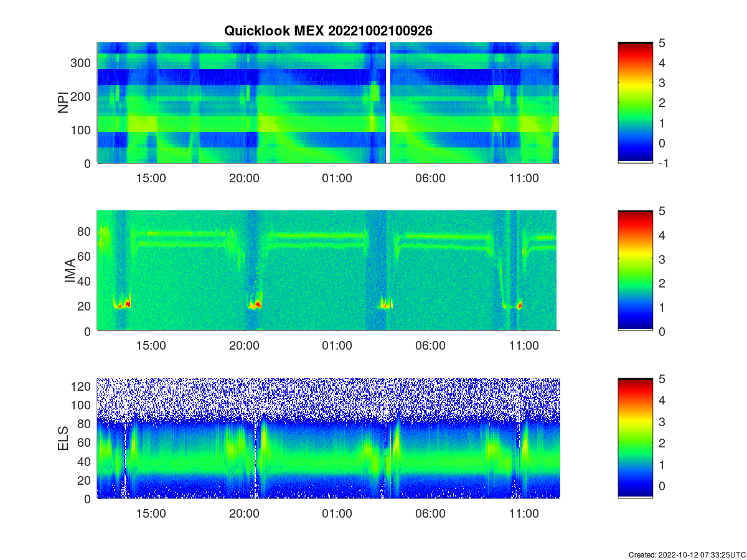747x560 pixels.
Task: Click the '40' tick on IMA y-axis
Action: (x=85, y=281)
